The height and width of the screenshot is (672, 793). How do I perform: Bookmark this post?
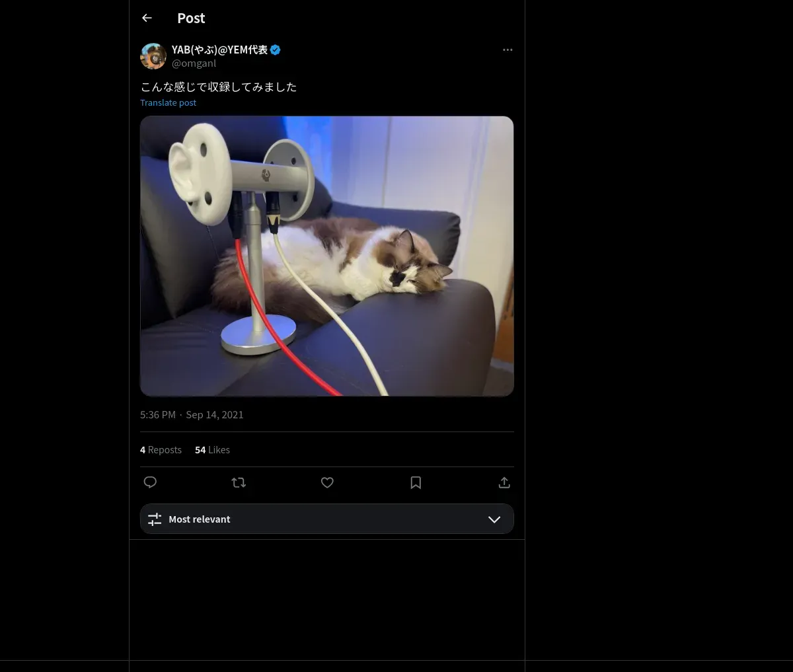click(416, 482)
